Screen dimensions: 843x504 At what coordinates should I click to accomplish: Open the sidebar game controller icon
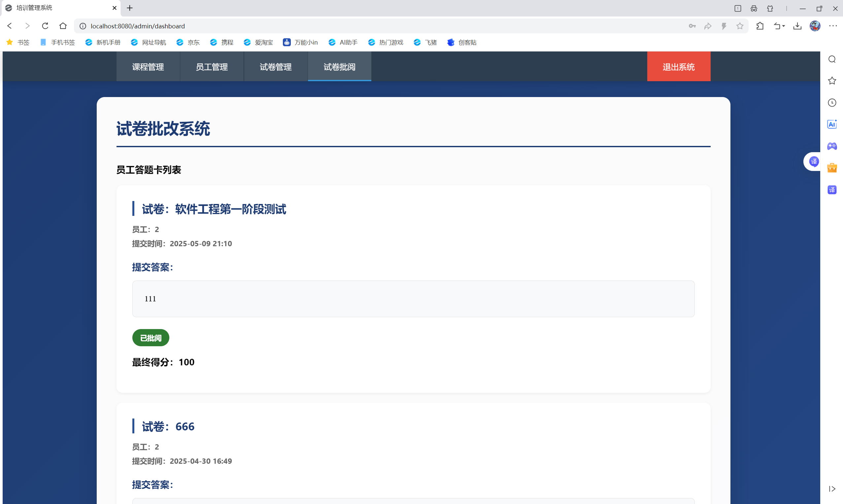pos(832,146)
